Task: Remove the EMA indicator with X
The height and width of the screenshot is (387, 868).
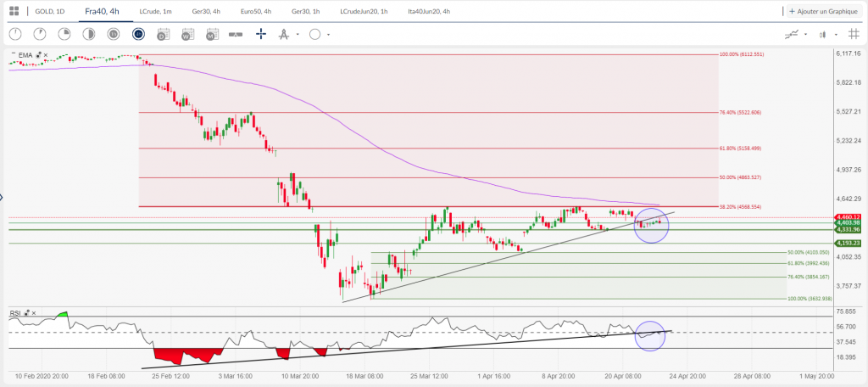Action: tap(46, 56)
